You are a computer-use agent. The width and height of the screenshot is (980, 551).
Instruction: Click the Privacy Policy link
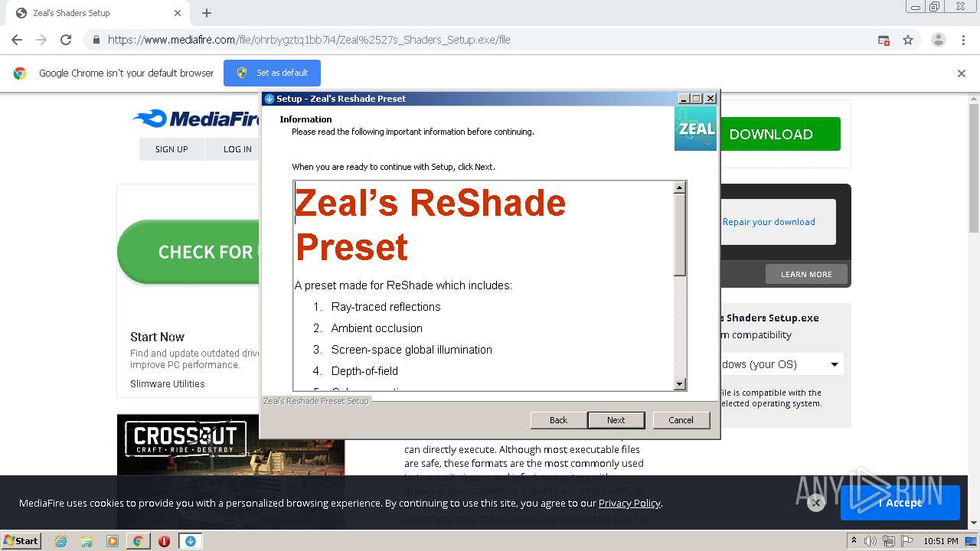[x=629, y=503]
